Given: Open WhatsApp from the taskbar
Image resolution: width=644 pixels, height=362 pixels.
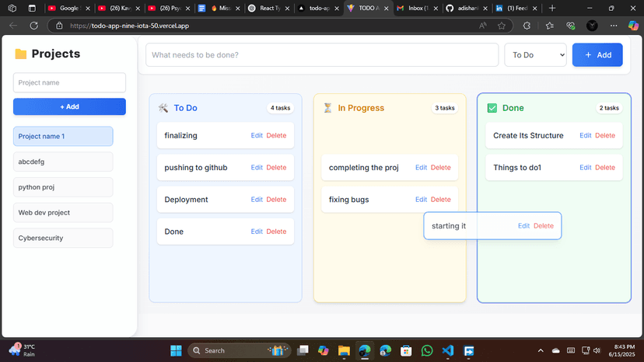Looking at the screenshot, I should [x=427, y=350].
